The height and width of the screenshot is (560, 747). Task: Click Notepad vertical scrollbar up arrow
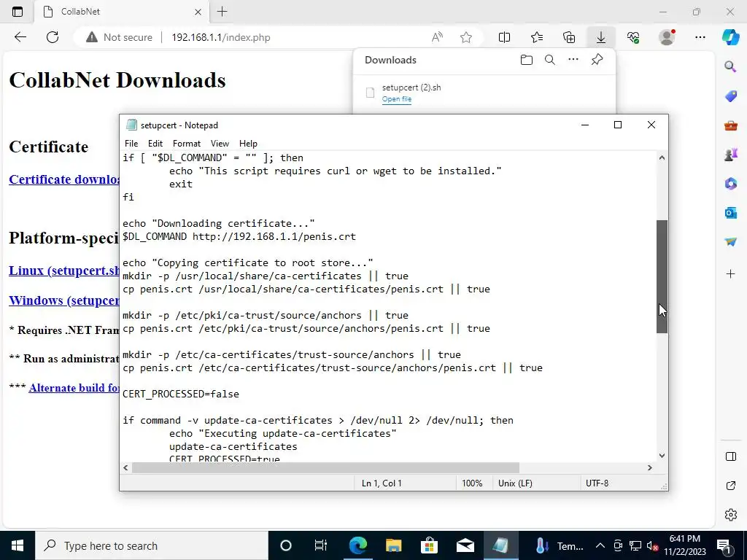pyautogui.click(x=662, y=157)
